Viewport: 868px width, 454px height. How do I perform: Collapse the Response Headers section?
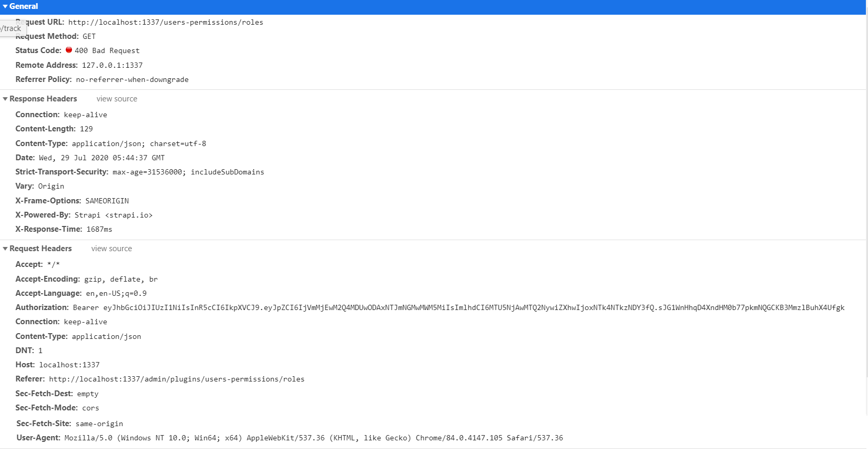click(x=5, y=99)
